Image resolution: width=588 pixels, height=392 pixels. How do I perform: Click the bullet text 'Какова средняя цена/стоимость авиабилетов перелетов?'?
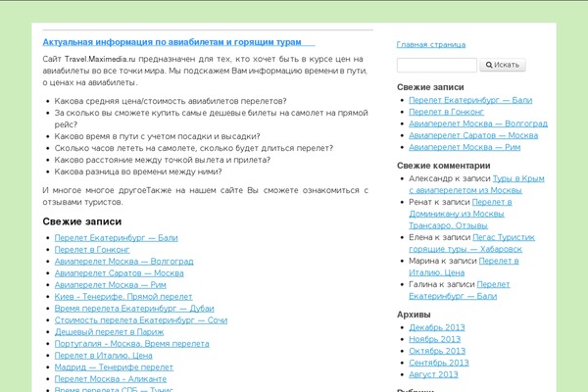pos(171,101)
